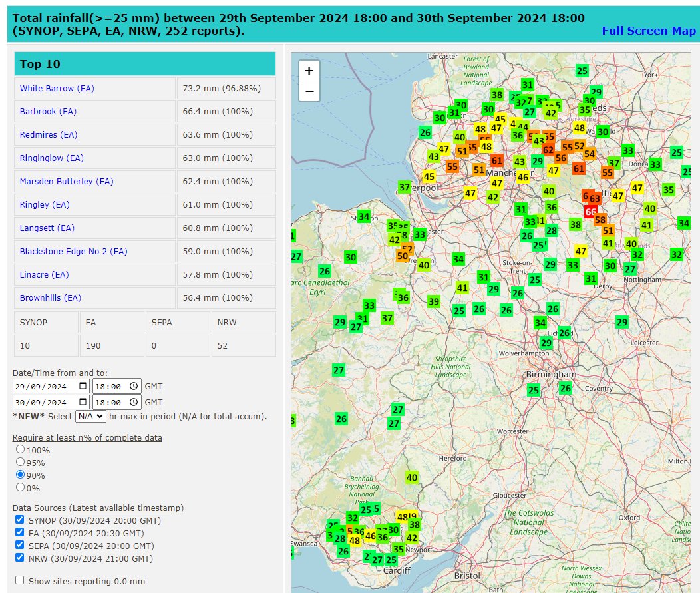700x593 pixels.
Task: Select 90% complete data requirement
Action: point(20,475)
